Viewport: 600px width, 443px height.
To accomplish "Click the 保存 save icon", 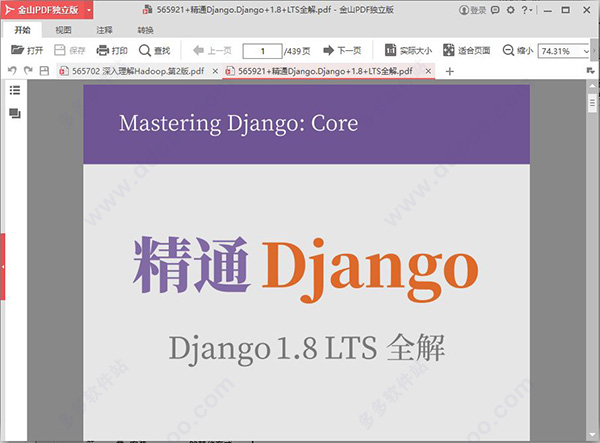I will coord(60,50).
